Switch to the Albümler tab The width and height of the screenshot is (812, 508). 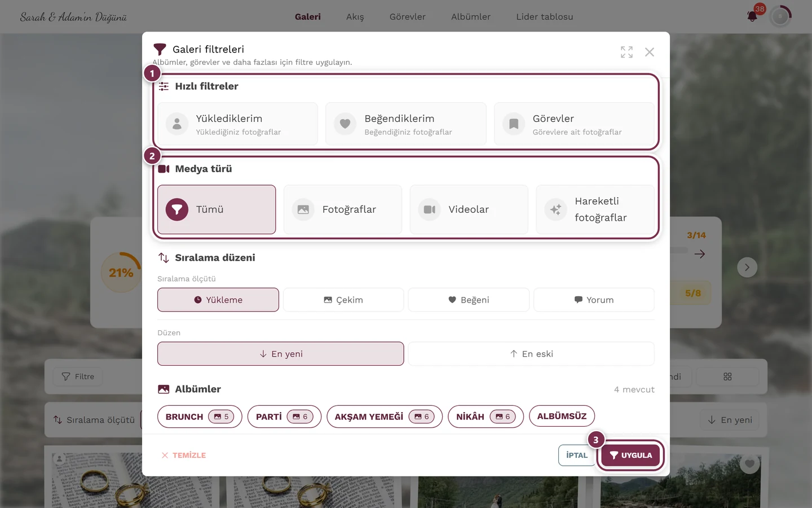pyautogui.click(x=471, y=17)
